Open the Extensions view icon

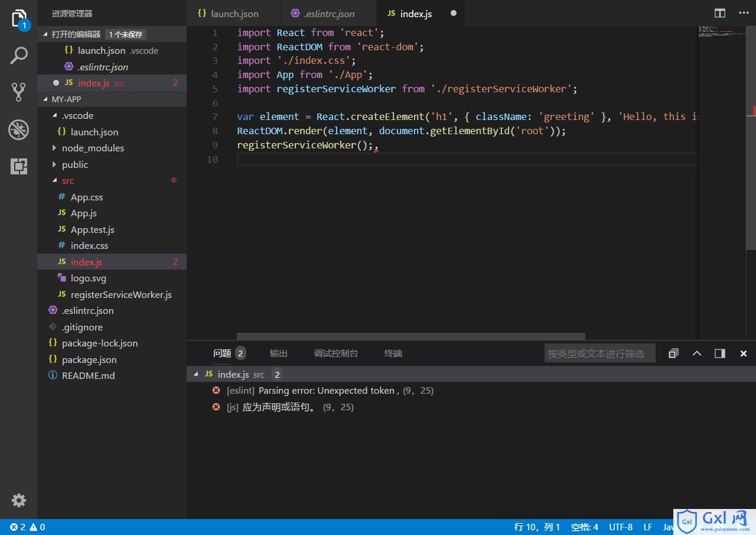(x=19, y=166)
